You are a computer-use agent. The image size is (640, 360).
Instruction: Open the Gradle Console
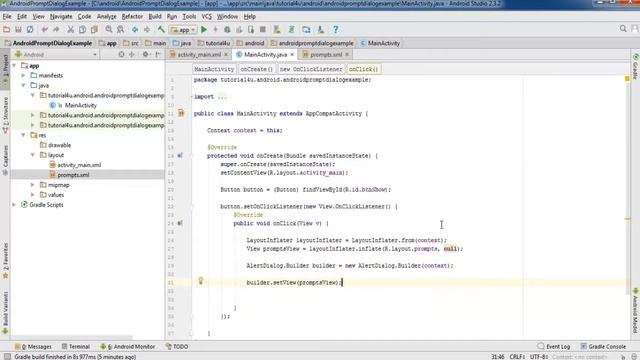(603, 347)
